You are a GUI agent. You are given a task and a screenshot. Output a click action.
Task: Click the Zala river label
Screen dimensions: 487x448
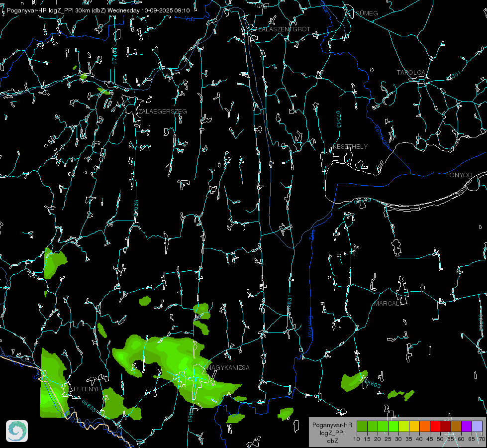click(312, 234)
